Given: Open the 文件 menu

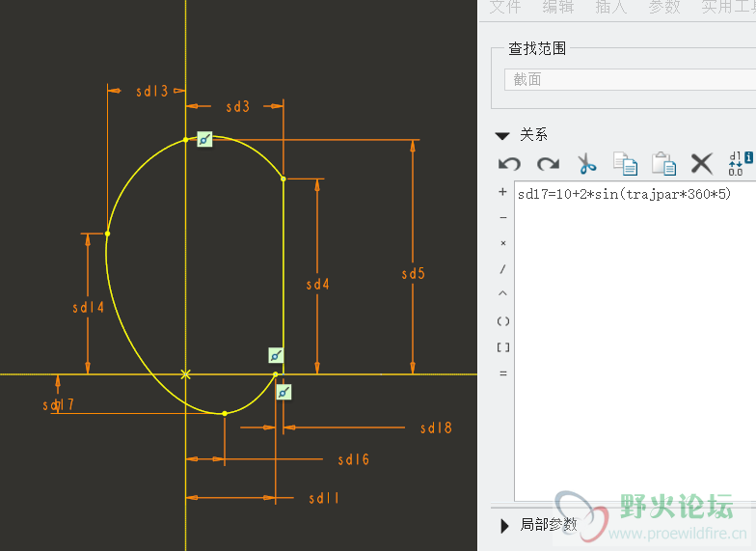Looking at the screenshot, I should coord(504,8).
